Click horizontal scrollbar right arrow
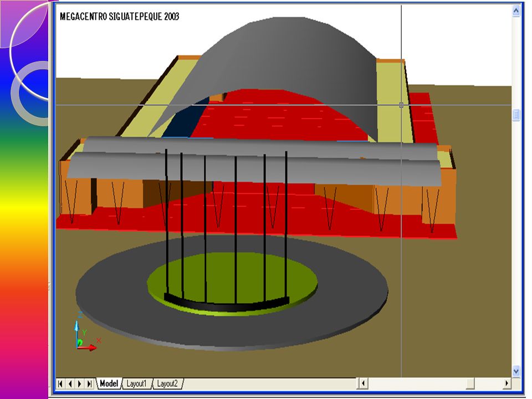Image resolution: width=532 pixels, height=399 pixels. [507, 383]
